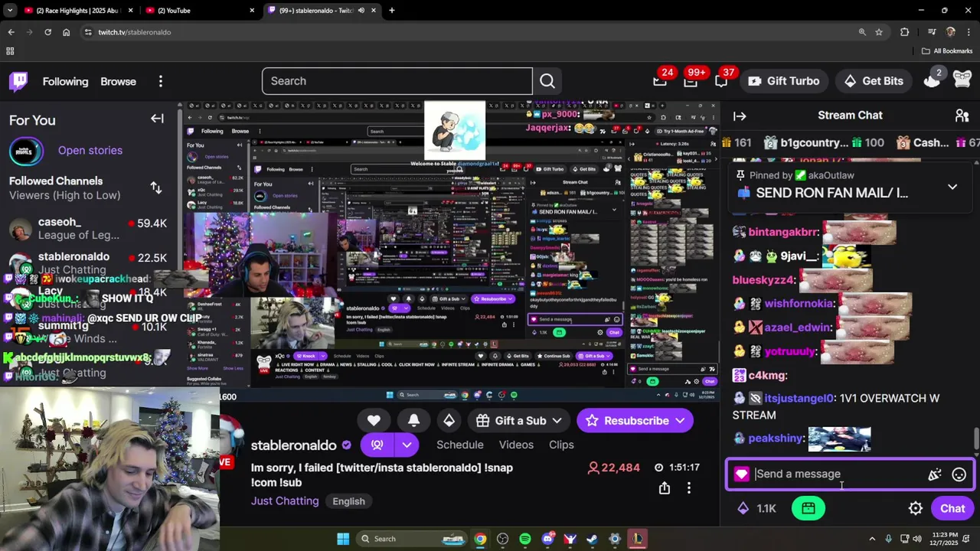Viewport: 980px width, 551px height.
Task: Open Steam from the taskbar
Action: (592, 539)
